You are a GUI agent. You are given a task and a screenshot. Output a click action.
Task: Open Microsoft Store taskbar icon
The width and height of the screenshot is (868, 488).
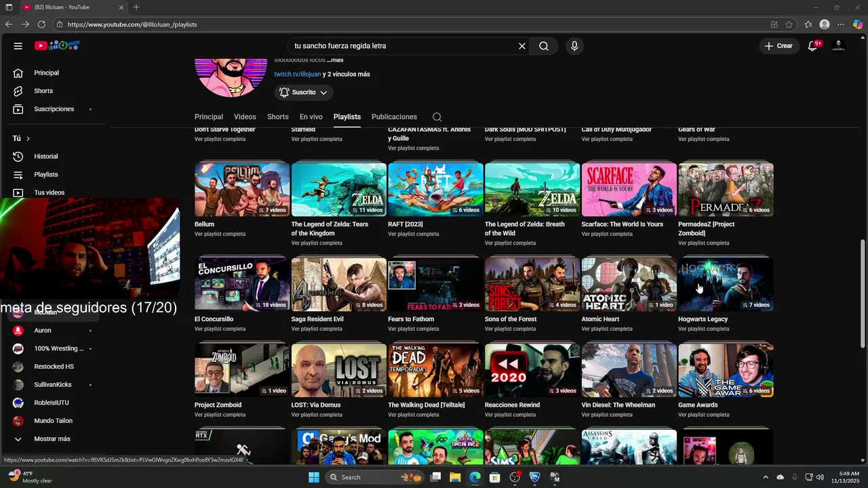(x=495, y=477)
